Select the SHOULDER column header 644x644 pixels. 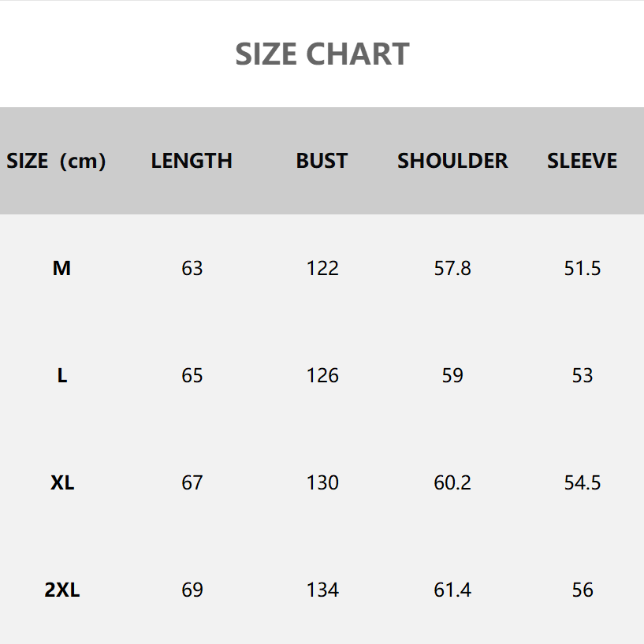[x=452, y=161]
